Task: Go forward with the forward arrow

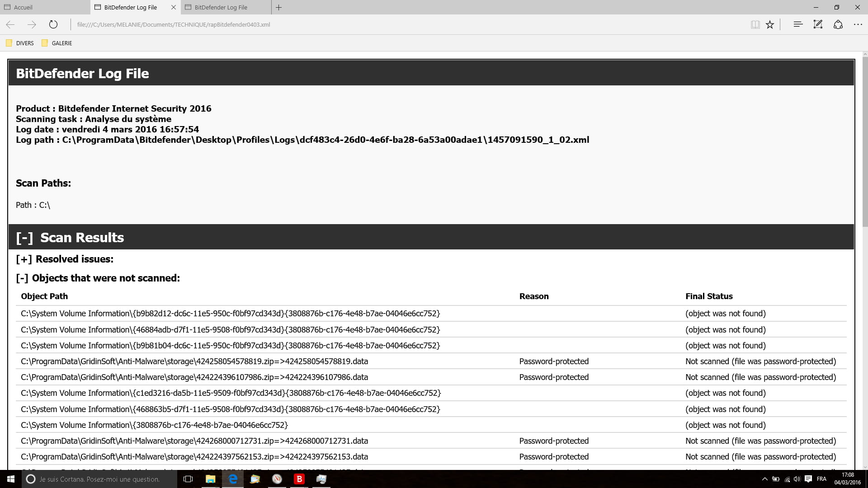Action: [32, 24]
